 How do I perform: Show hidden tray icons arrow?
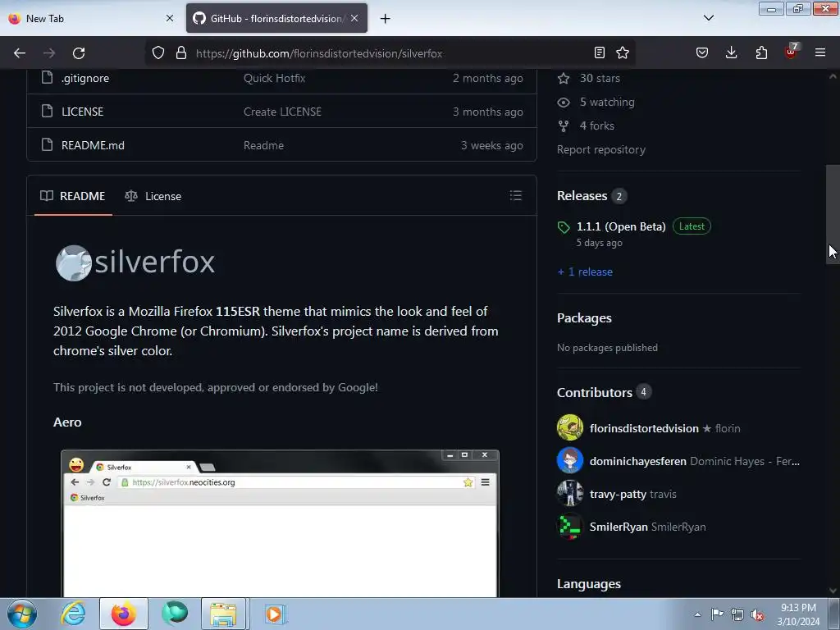coord(697,614)
